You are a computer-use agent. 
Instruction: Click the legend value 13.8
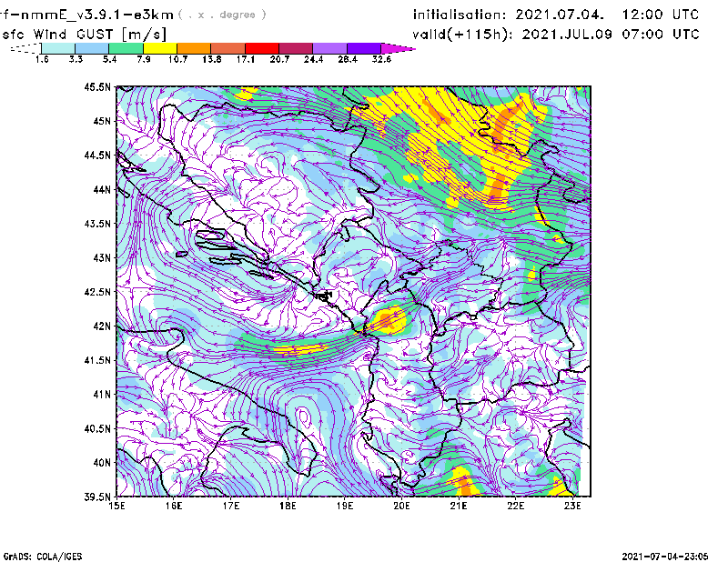tap(212, 59)
